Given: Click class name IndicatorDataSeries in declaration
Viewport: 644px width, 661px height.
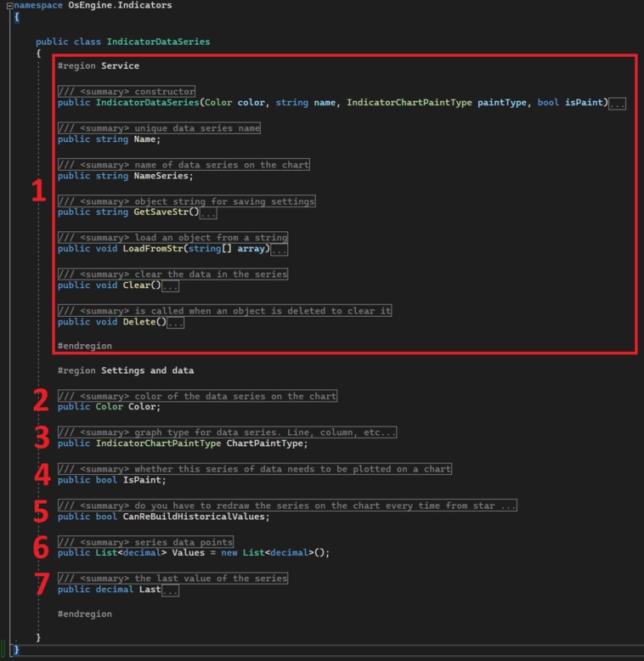Looking at the screenshot, I should click(x=158, y=42).
